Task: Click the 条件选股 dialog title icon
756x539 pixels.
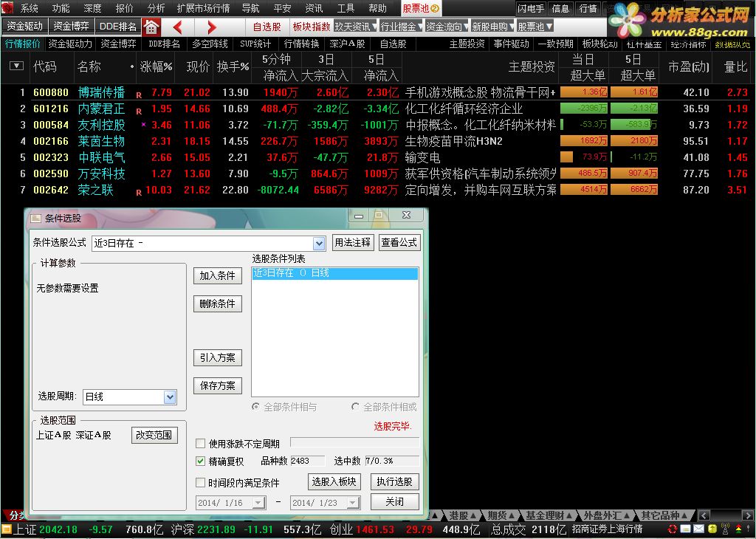Action: [35, 219]
